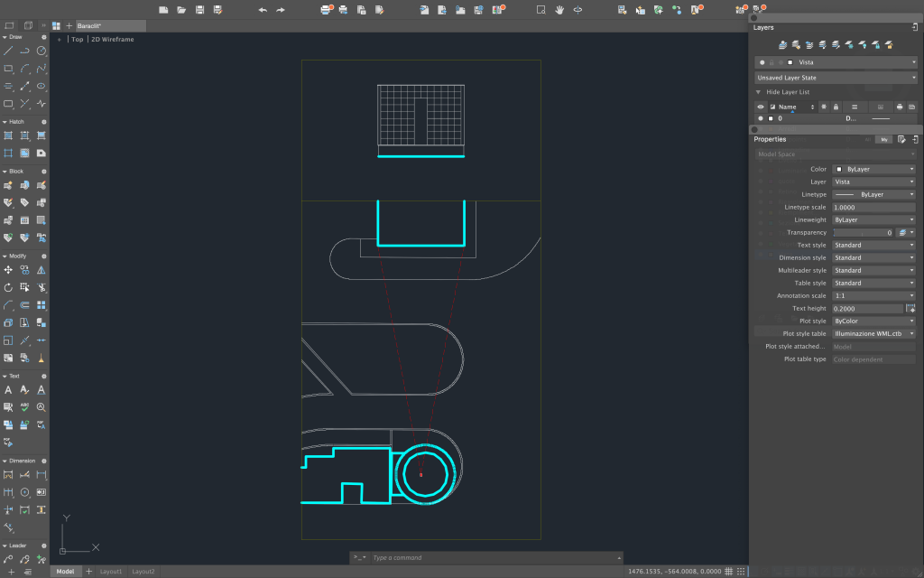Click layer 0 color swatch
This screenshot has width=924, height=578.
[771, 118]
